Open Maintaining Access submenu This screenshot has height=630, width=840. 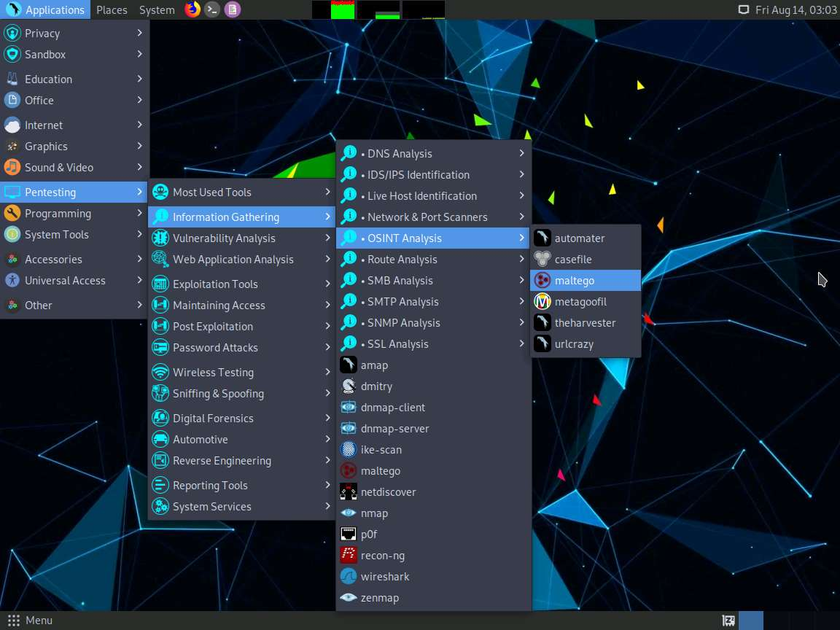coord(241,306)
